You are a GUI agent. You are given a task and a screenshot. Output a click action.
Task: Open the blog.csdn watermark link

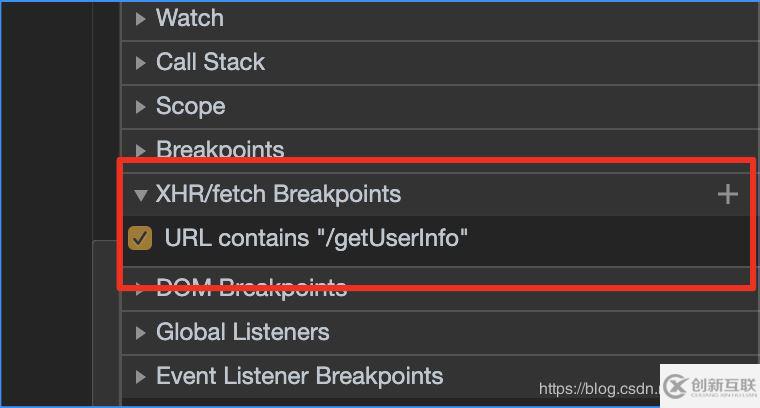click(598, 388)
